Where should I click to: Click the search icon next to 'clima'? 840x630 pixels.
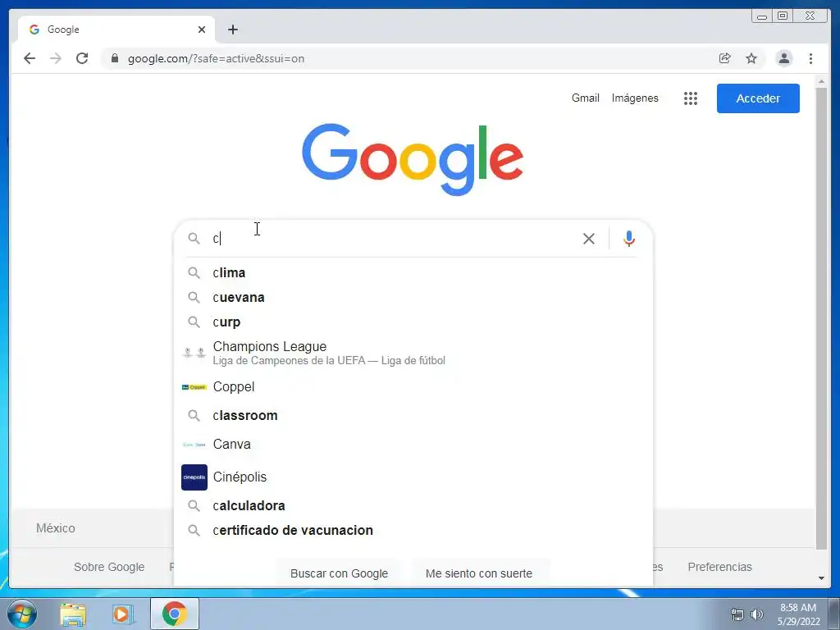point(194,272)
